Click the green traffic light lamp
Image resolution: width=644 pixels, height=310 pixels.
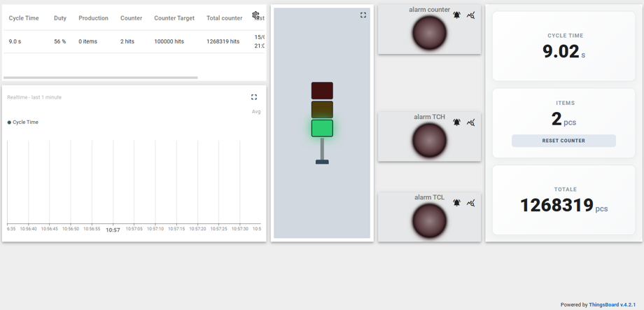click(x=322, y=128)
